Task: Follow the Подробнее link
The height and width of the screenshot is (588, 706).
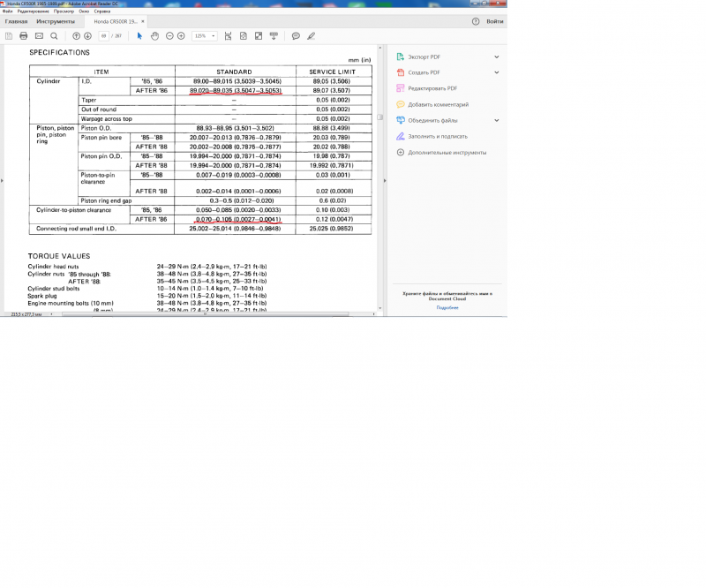Action: tap(447, 308)
